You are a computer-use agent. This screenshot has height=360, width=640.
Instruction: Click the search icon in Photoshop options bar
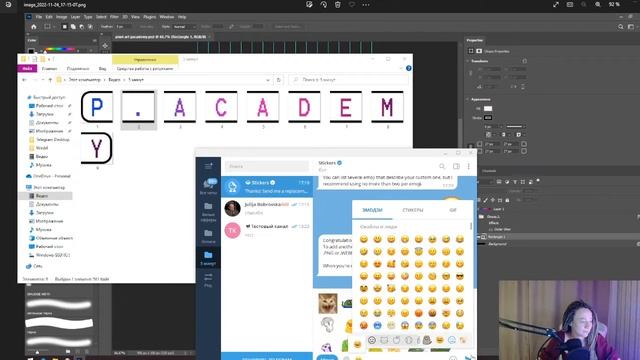pyautogui.click(x=621, y=27)
